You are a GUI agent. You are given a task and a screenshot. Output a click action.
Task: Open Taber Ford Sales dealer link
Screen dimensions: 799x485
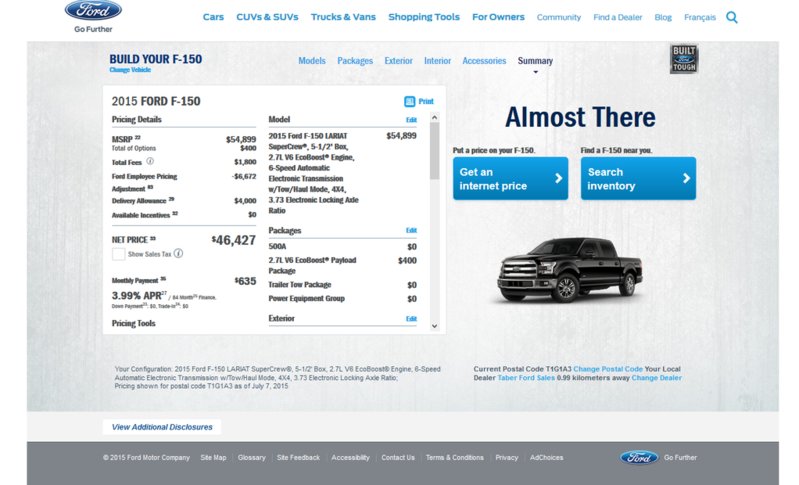pos(526,378)
